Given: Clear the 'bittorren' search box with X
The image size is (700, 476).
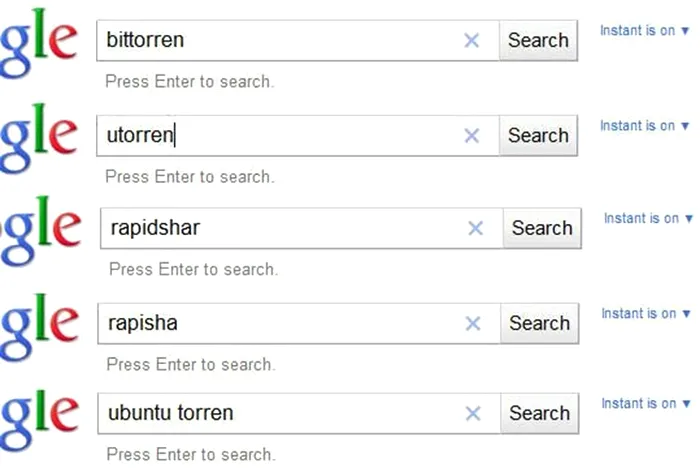Looking at the screenshot, I should [x=472, y=41].
